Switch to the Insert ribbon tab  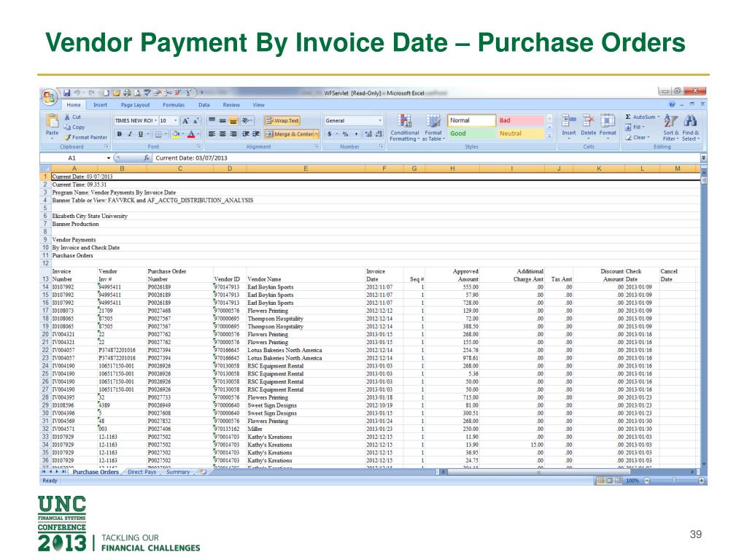point(100,105)
